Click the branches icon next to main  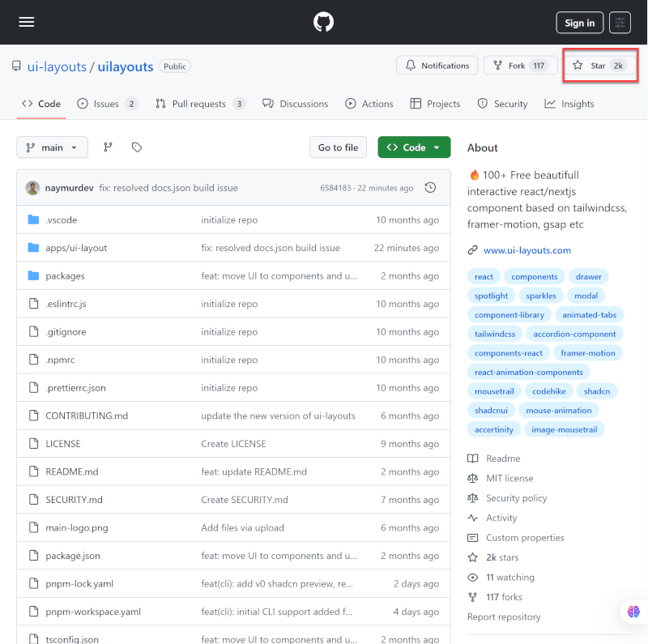(108, 147)
